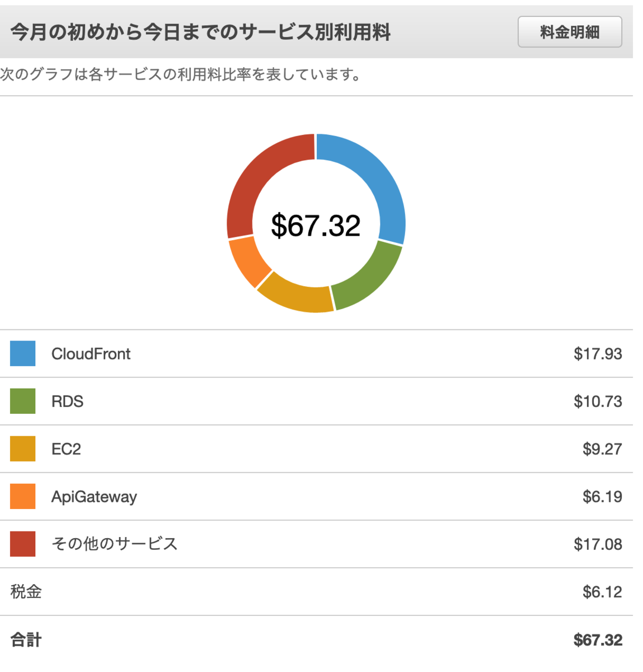643x672 pixels.
Task: Click the $9.27 EC2 amount
Action: coord(602,449)
